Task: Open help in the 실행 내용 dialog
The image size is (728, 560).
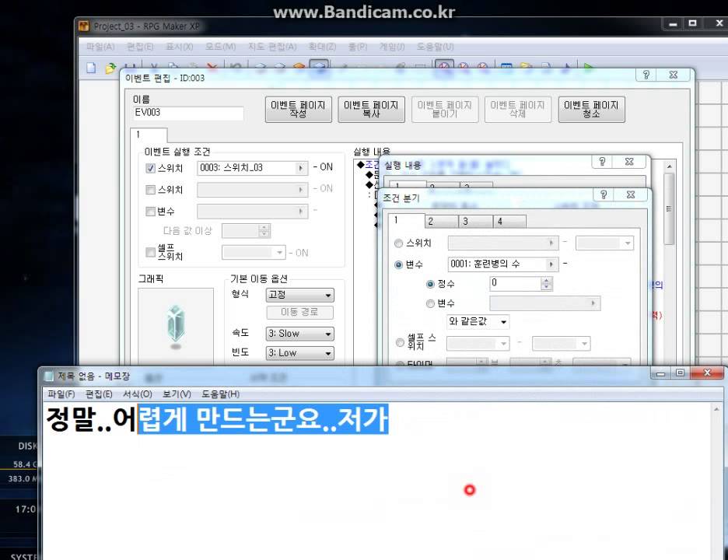Action: [602, 161]
